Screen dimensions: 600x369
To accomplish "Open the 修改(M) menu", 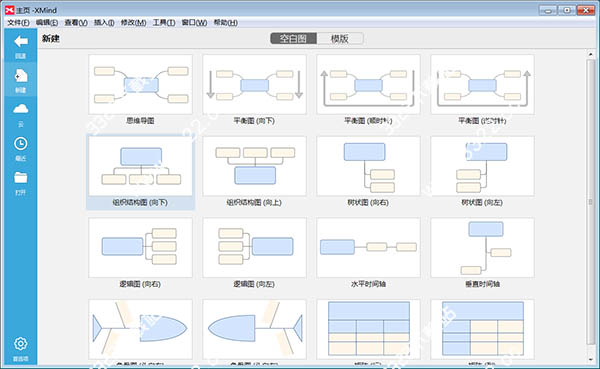I will pyautogui.click(x=134, y=23).
